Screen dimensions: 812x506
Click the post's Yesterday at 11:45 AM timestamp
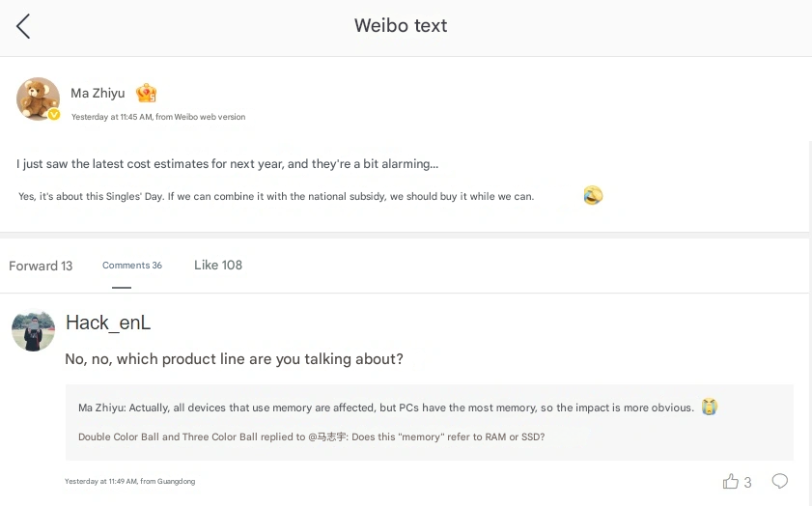point(112,117)
